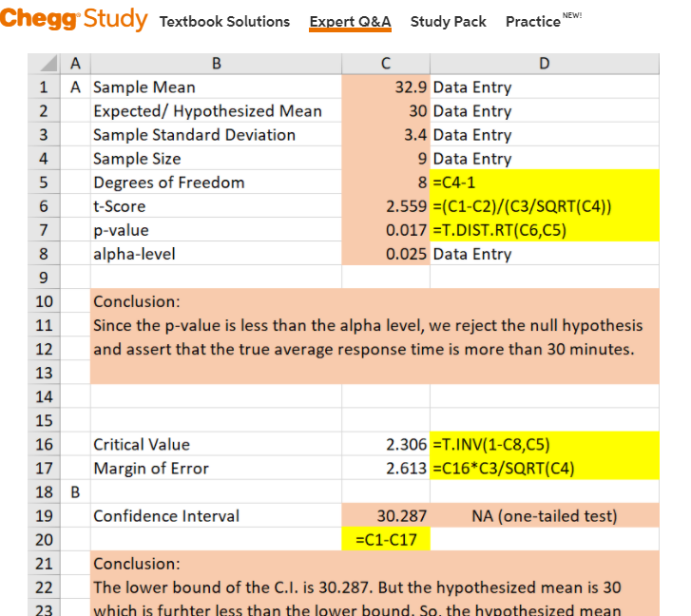
Task: Open the Textbook Solutions tab
Action: click(x=224, y=22)
